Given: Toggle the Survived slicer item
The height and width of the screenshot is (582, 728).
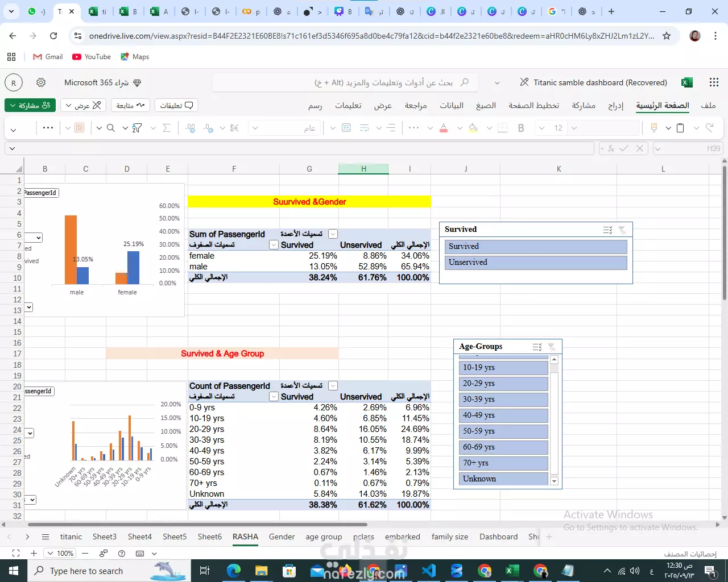Looking at the screenshot, I should click(536, 246).
